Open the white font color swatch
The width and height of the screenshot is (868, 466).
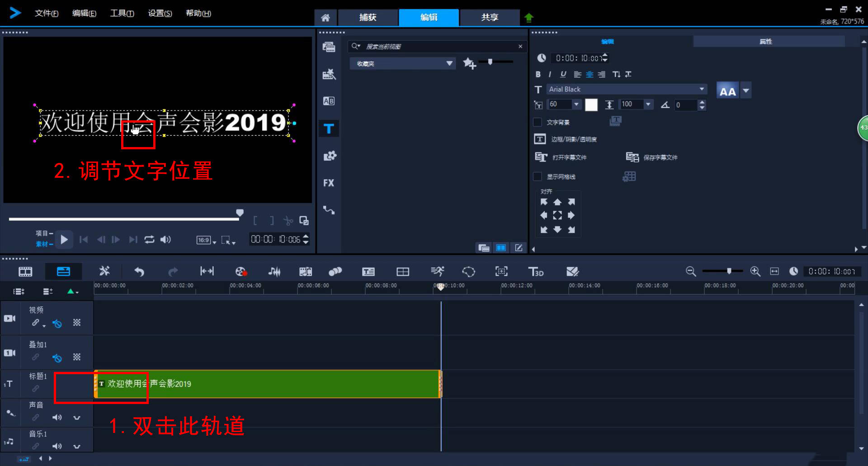point(591,105)
